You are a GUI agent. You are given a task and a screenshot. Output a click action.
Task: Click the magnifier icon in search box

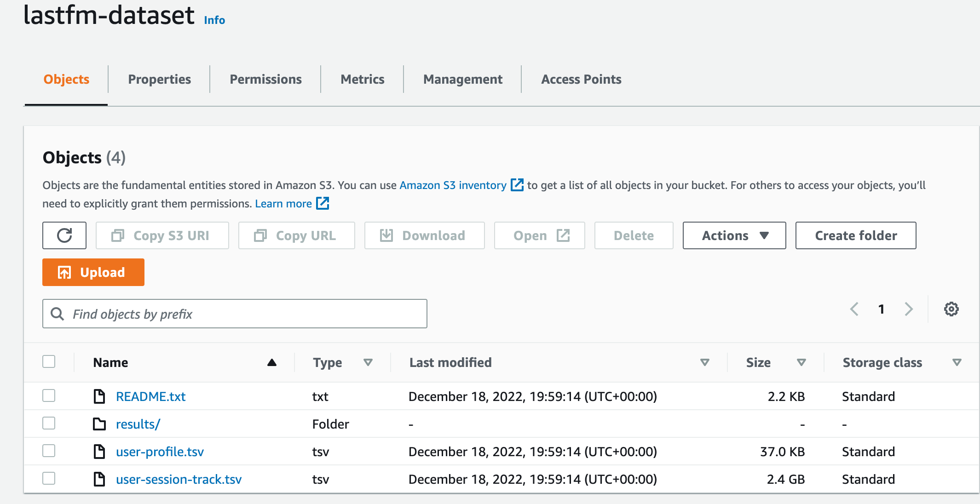58,314
